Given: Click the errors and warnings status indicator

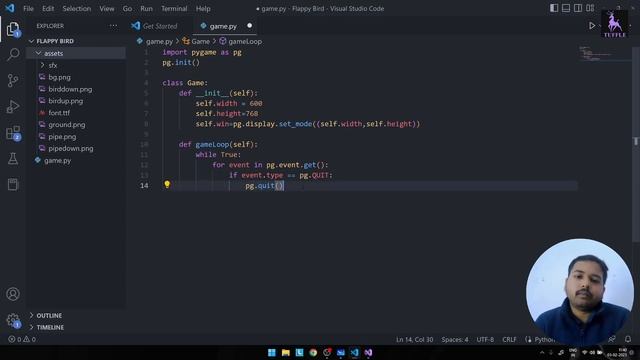Looking at the screenshot, I should (22, 339).
